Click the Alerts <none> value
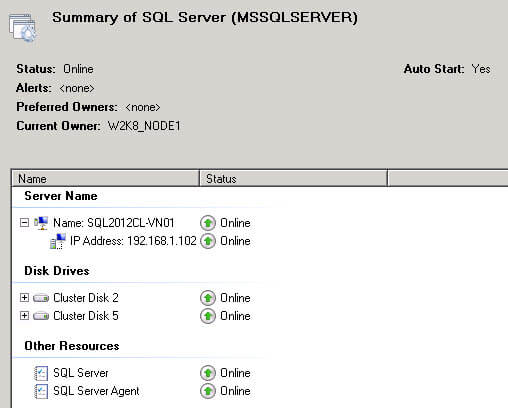This screenshot has width=508, height=408. (77, 88)
